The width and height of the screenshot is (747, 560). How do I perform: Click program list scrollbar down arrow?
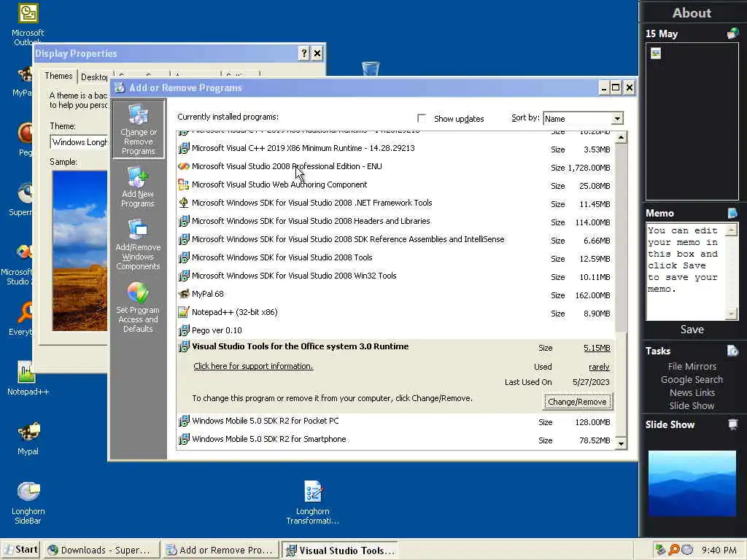coord(621,444)
